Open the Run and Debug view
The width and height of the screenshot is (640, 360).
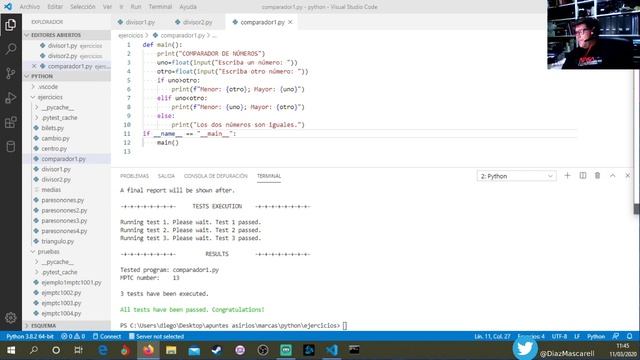tap(11, 98)
